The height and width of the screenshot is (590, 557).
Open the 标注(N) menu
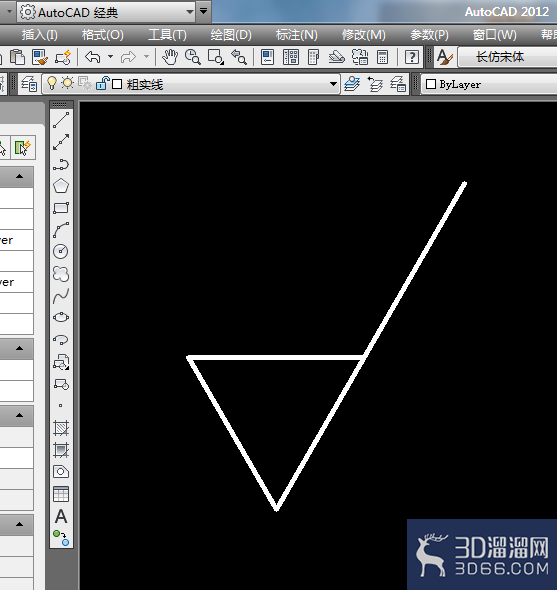pyautogui.click(x=296, y=35)
